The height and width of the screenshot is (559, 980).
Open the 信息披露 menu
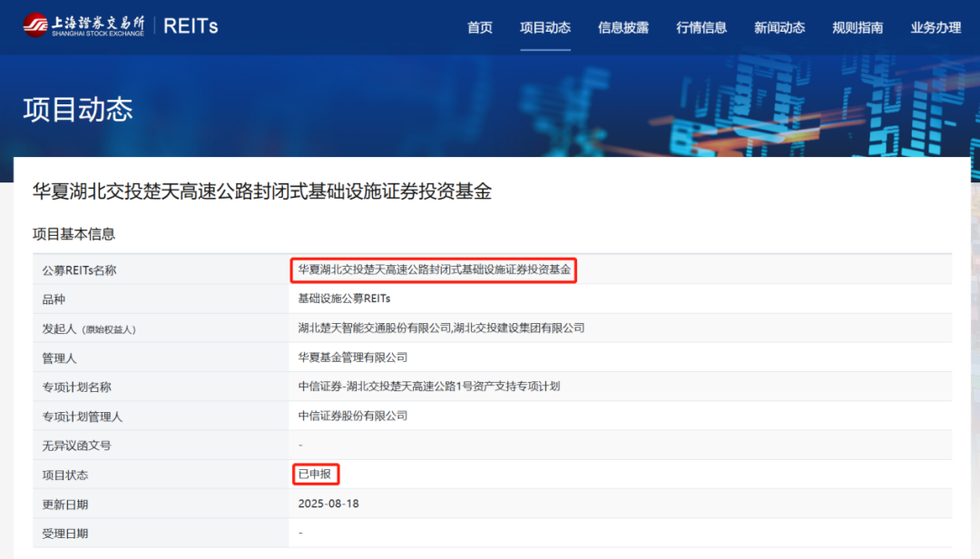click(x=623, y=27)
